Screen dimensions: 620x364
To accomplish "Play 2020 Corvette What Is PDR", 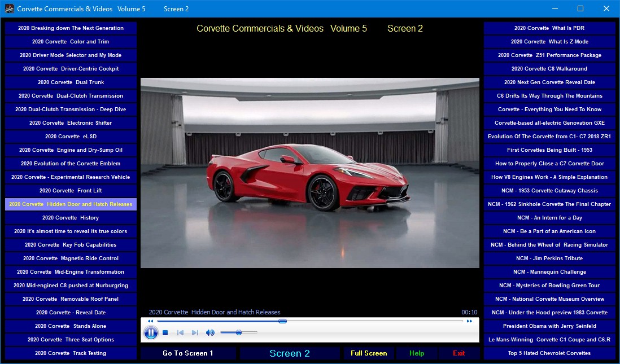I will tap(549, 28).
